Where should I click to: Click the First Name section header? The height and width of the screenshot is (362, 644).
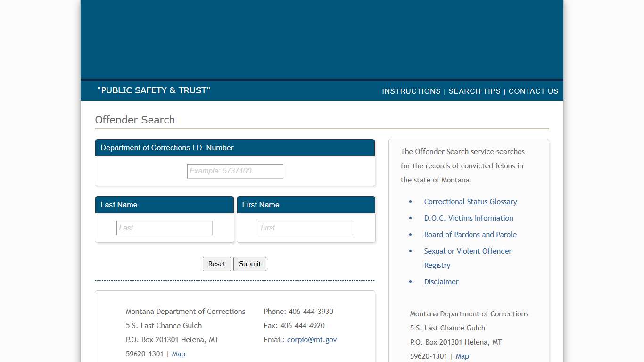[260, 205]
